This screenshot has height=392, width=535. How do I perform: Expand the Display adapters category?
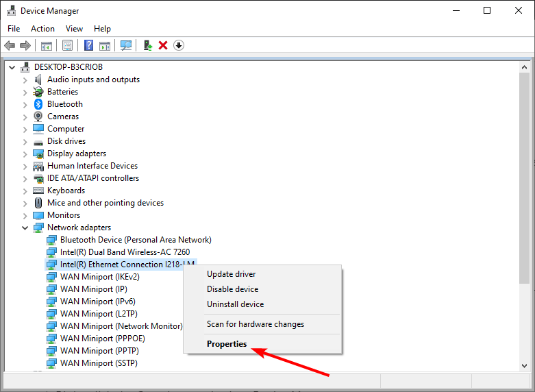pos(25,154)
